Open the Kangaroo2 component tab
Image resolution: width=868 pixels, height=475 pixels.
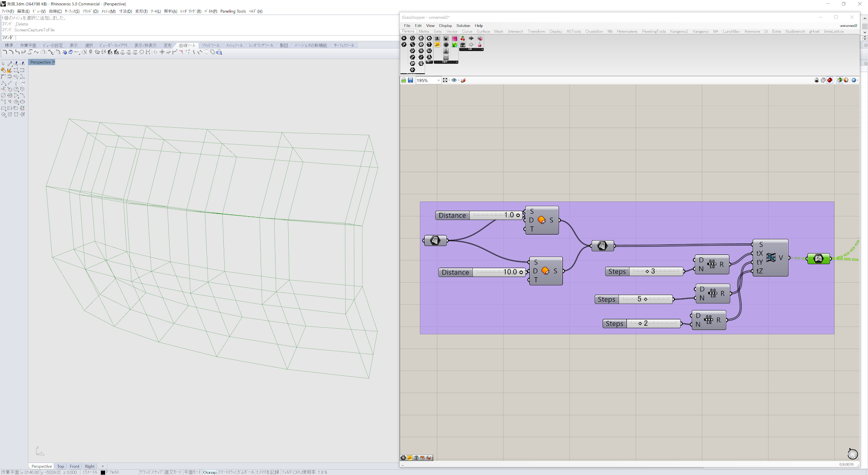pos(679,31)
